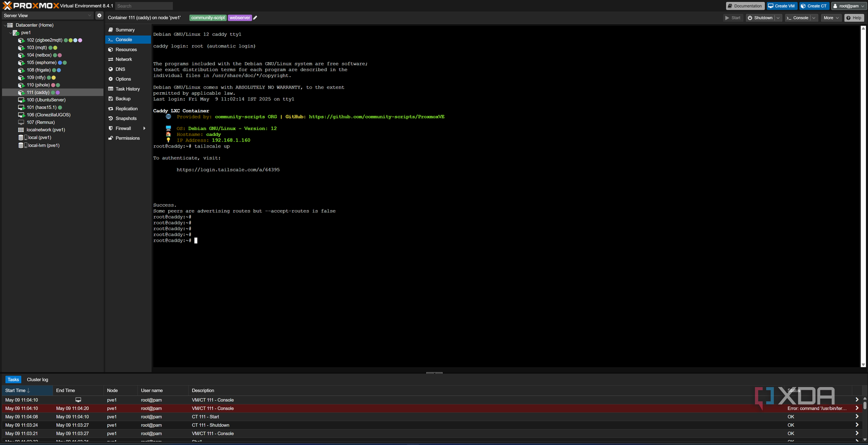Launch the Console from the top toolbar

pos(798,18)
